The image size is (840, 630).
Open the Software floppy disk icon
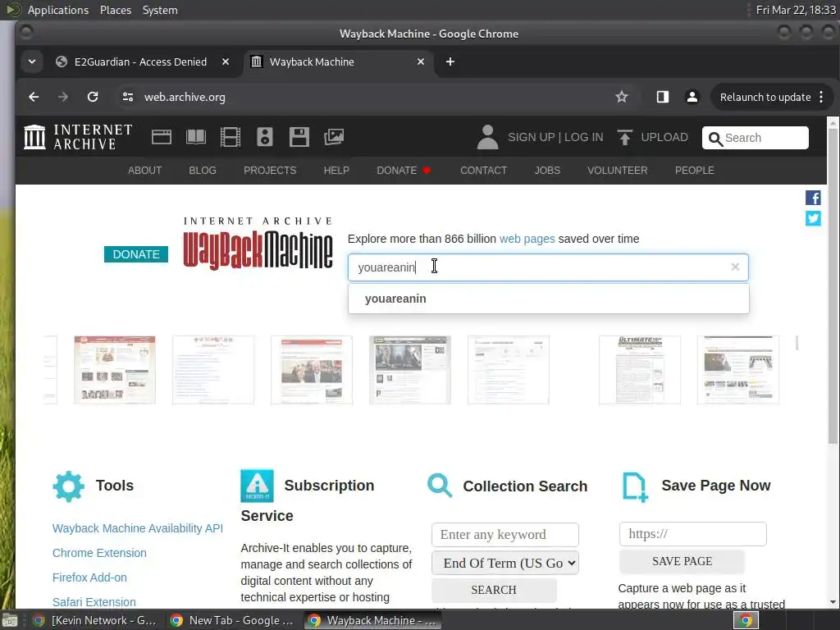point(299,137)
